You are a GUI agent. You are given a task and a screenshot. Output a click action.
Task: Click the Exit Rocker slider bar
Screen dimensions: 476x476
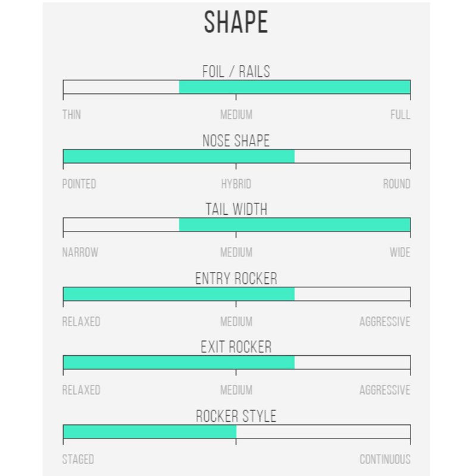pyautogui.click(x=236, y=363)
